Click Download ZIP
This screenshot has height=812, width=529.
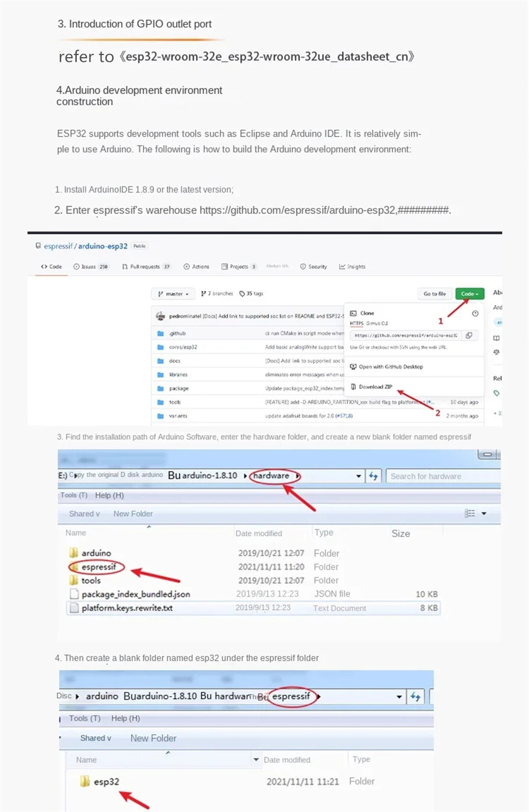click(x=376, y=387)
